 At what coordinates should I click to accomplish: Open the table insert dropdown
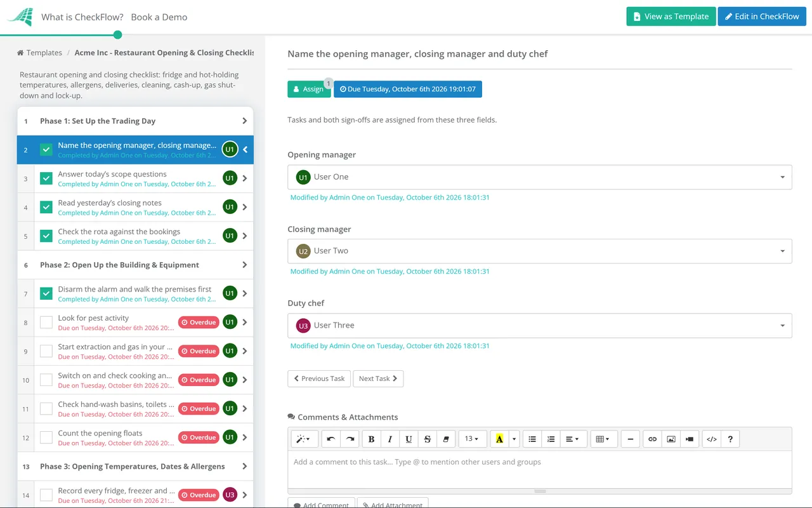(x=603, y=439)
